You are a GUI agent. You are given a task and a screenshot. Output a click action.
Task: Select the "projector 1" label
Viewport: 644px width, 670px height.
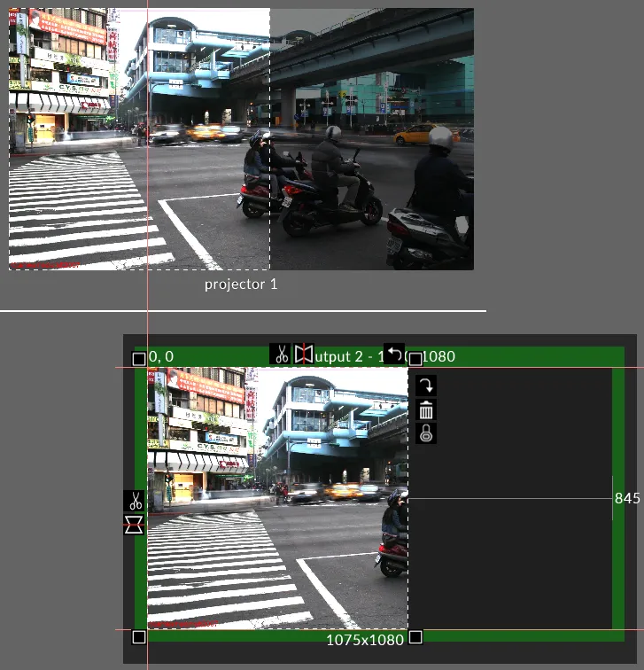pos(241,284)
